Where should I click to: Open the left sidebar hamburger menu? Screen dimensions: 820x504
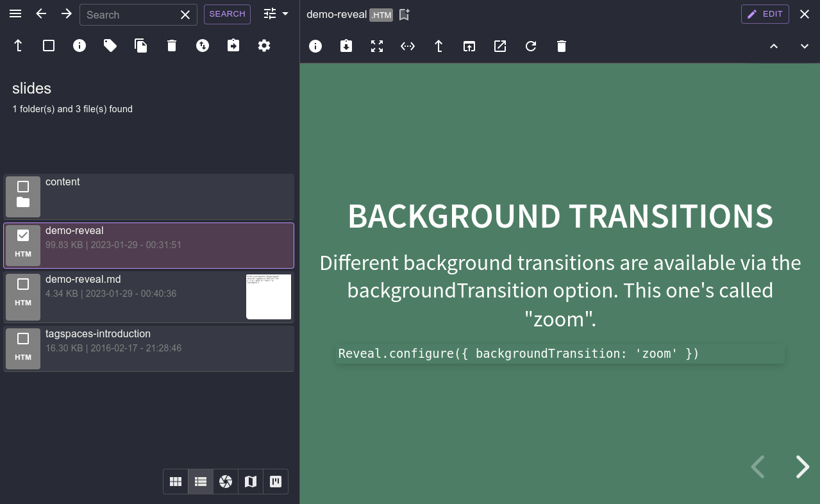point(15,14)
